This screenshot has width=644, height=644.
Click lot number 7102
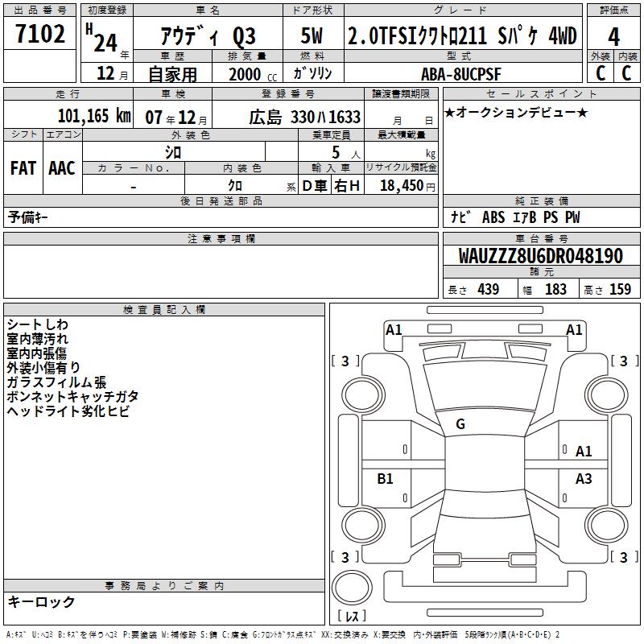[x=39, y=33]
